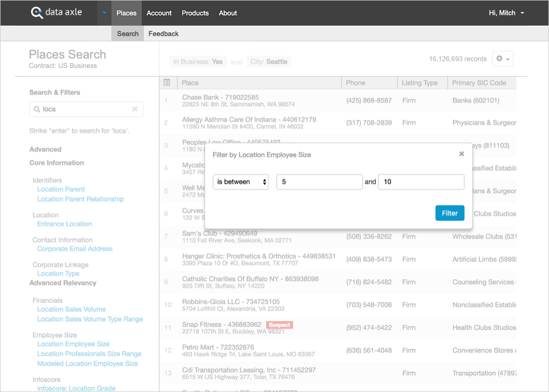
Task: Open the Products menu
Action: coord(195,13)
